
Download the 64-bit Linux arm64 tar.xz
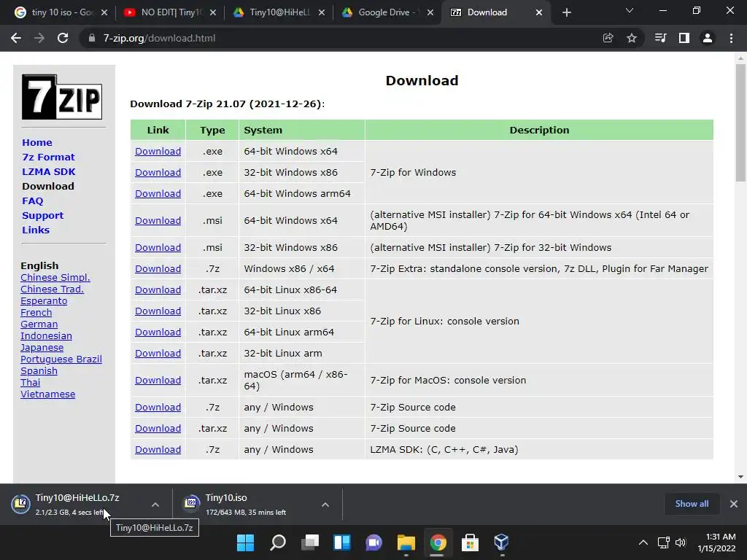pos(158,332)
